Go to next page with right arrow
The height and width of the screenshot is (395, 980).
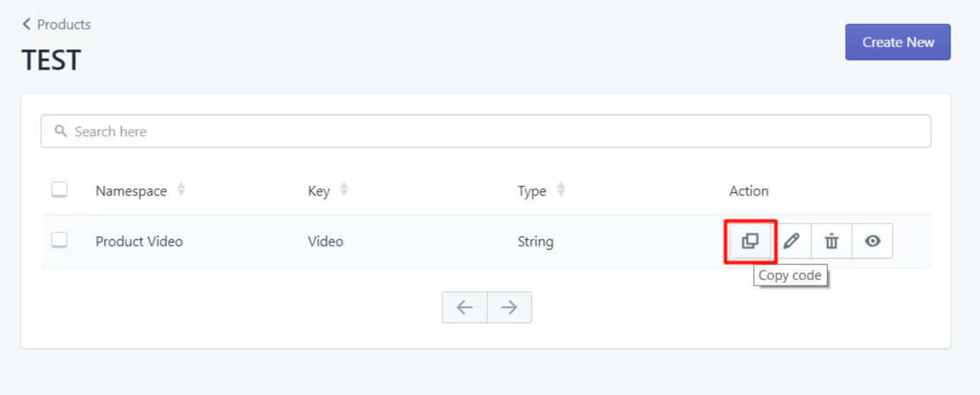pos(509,307)
